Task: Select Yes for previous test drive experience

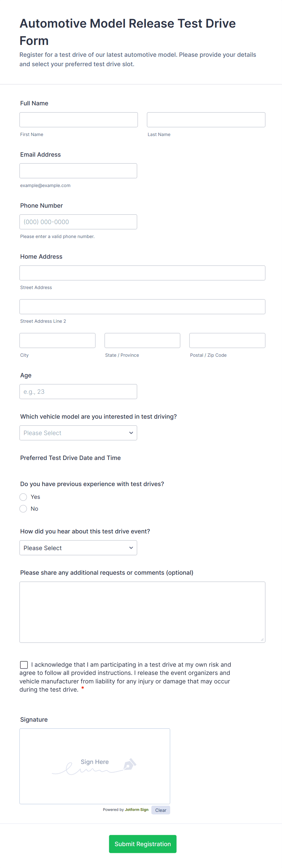Action: click(x=23, y=497)
